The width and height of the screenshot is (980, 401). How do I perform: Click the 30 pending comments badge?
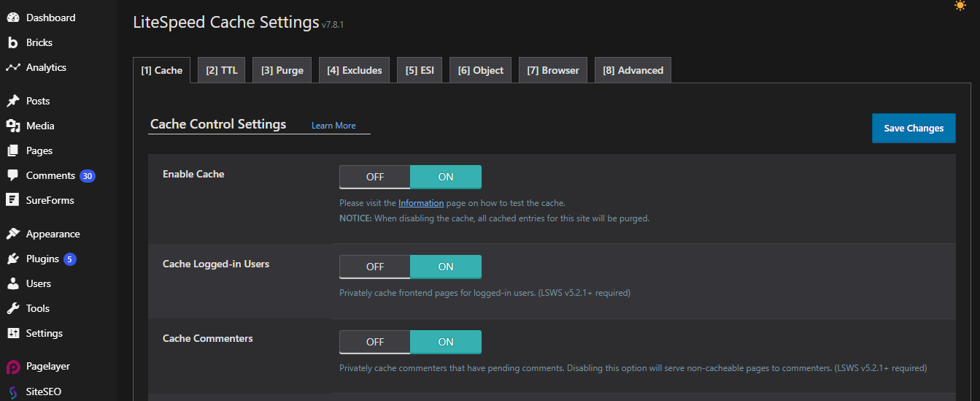coord(88,176)
